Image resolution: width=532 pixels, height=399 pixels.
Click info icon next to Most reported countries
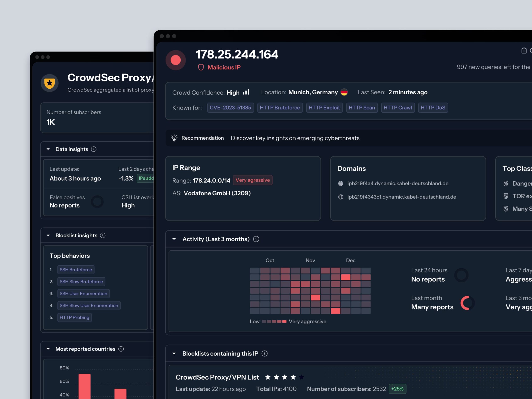coord(121,349)
